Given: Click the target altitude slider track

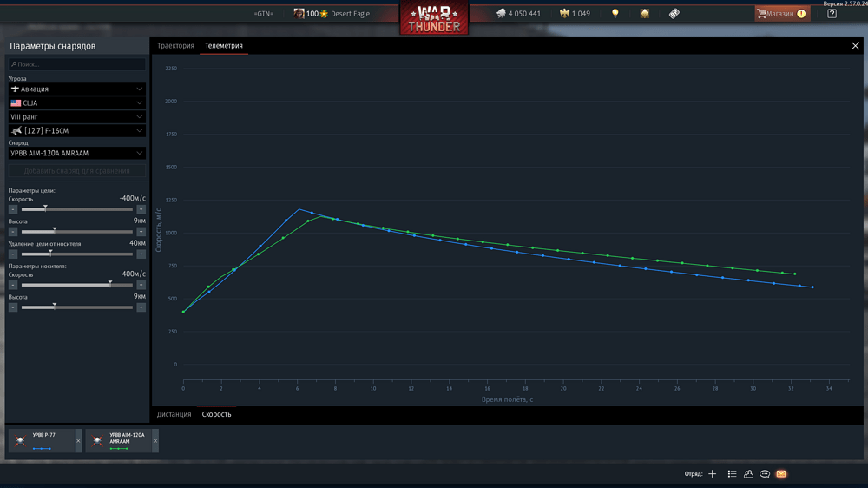Looking at the screenshot, I should click(77, 232).
